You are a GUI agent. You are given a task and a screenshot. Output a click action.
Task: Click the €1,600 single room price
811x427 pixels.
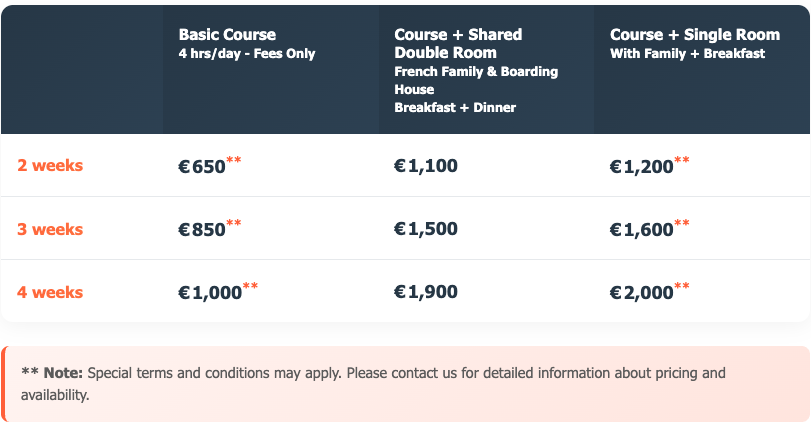click(x=641, y=230)
